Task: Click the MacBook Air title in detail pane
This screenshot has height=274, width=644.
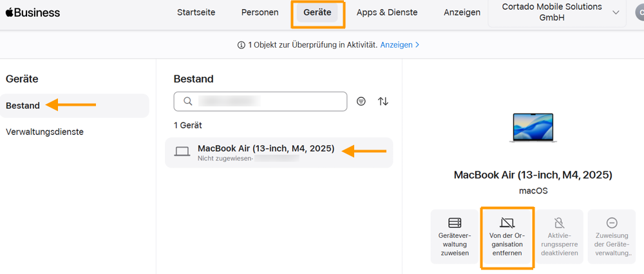Action: 533,175
